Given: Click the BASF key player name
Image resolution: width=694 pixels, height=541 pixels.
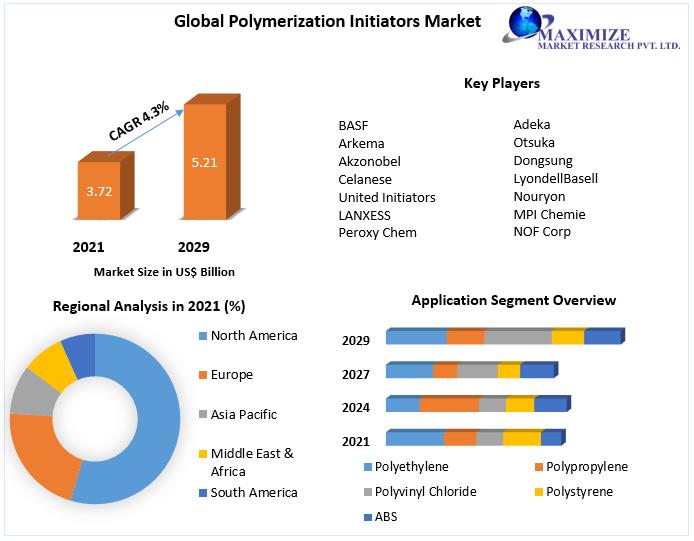Looking at the screenshot, I should click(353, 126).
